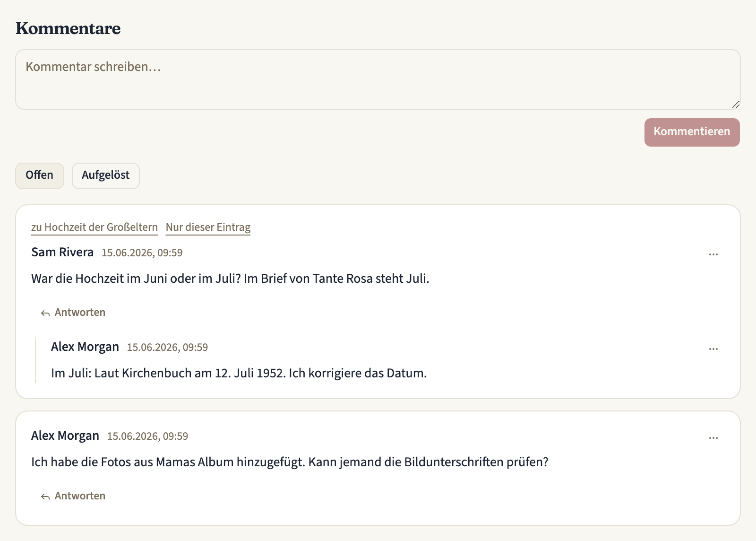Open the 'zu Hochzeit der Großeltern' link
Viewport: 756px width, 541px height.
pos(94,227)
